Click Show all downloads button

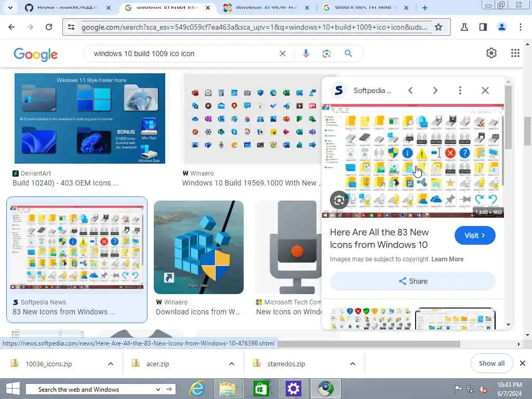pos(491,363)
